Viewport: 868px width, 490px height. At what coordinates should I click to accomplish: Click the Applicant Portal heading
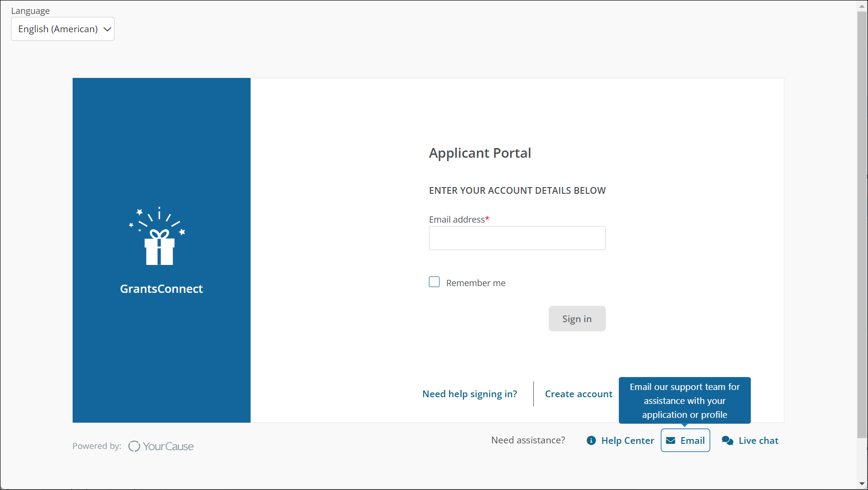click(480, 153)
